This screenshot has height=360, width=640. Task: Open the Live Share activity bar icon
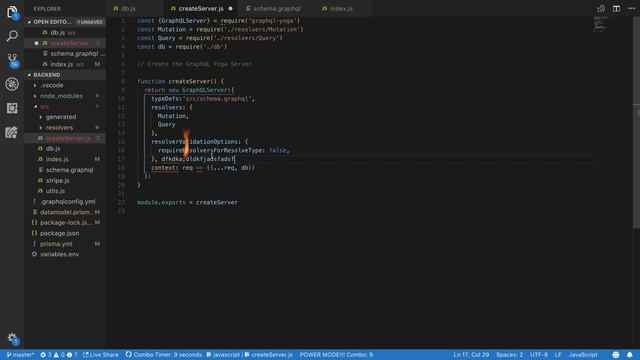pos(12,132)
